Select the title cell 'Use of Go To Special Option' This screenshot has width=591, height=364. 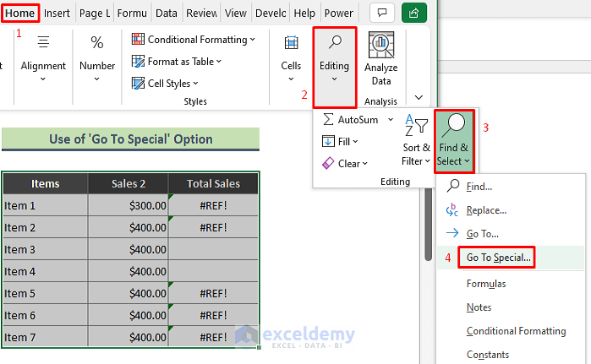click(130, 139)
